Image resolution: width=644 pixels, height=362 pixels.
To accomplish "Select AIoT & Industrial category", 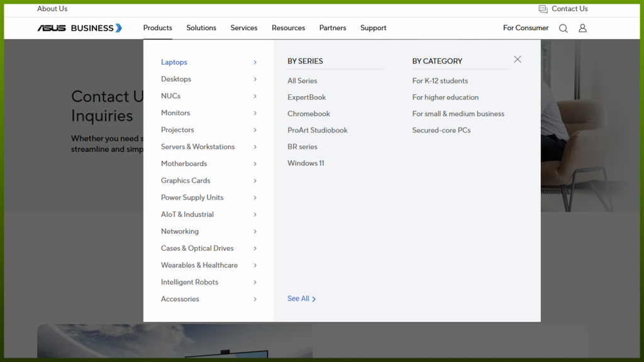I will pos(187,214).
